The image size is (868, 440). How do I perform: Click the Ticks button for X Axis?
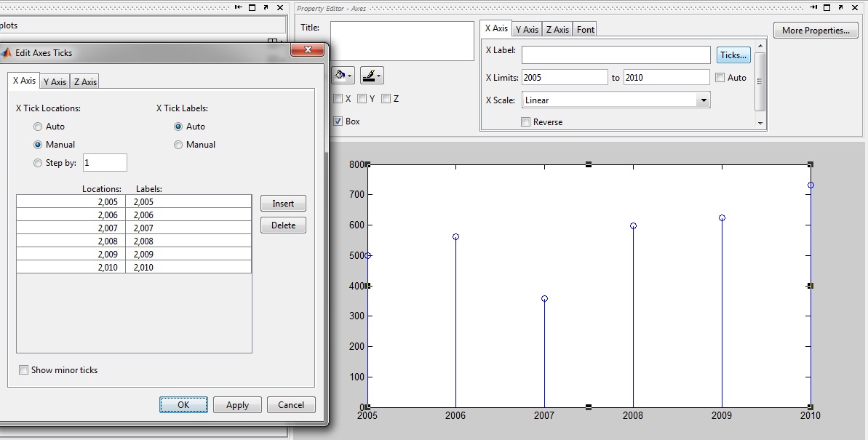pyautogui.click(x=733, y=55)
